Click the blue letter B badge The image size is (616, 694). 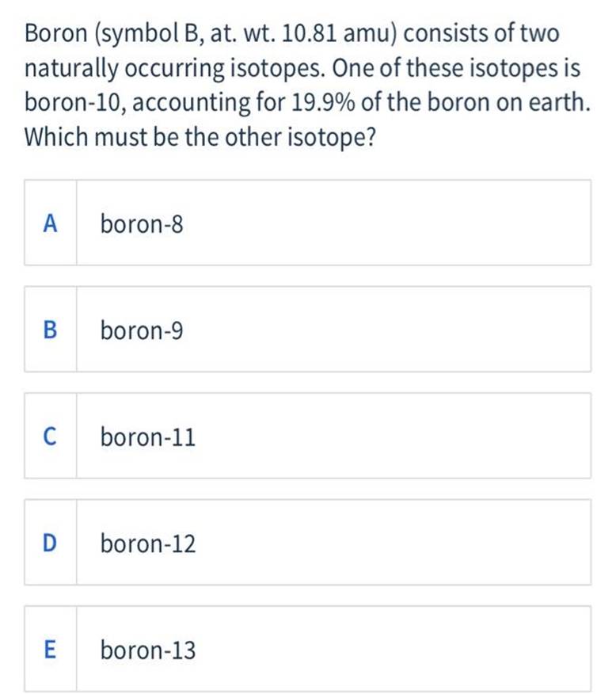50,331
